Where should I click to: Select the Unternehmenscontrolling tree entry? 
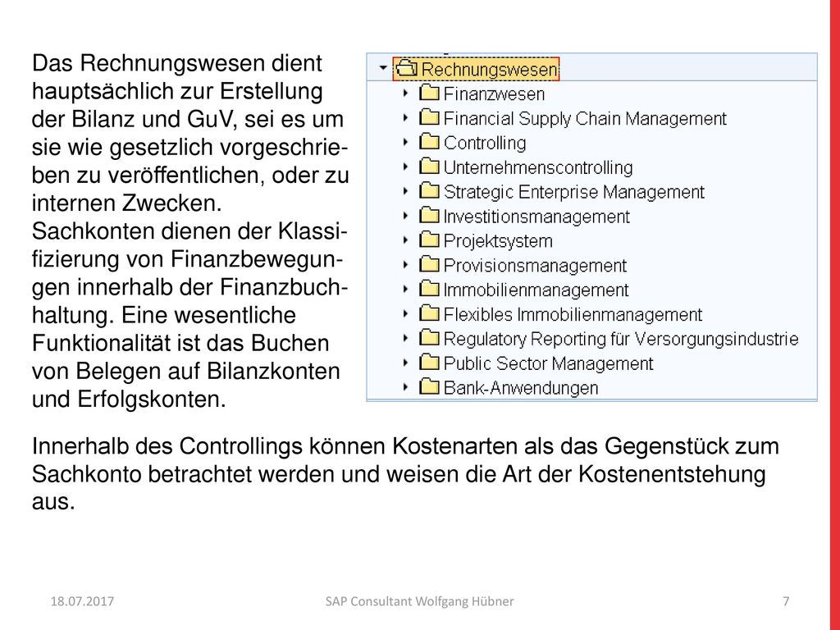(538, 167)
